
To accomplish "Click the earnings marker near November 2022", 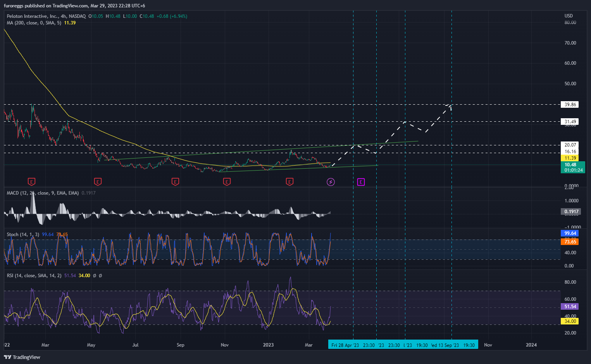I will [x=227, y=182].
